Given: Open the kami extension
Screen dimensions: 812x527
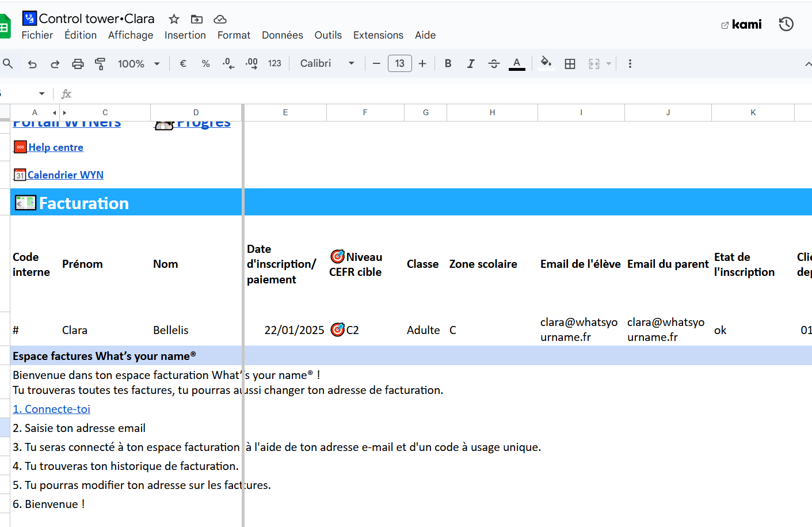Looking at the screenshot, I should tap(741, 24).
